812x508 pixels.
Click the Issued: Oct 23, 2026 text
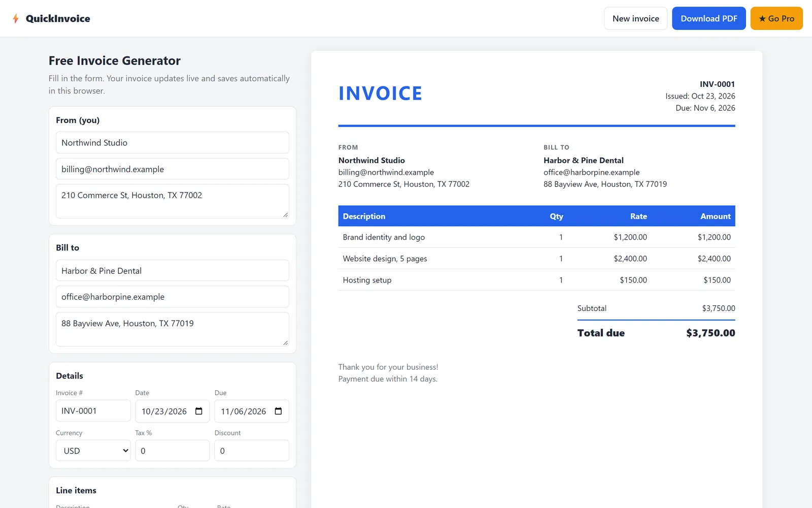pos(700,96)
